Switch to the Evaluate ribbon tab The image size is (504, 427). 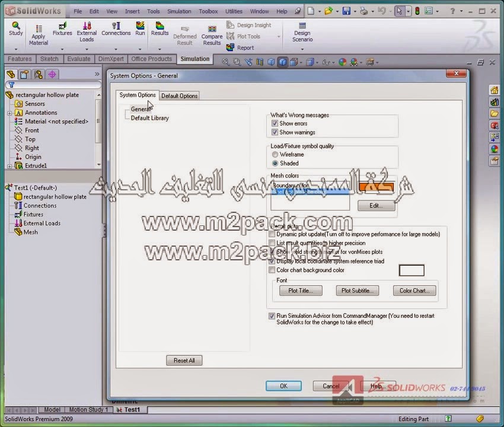(79, 59)
